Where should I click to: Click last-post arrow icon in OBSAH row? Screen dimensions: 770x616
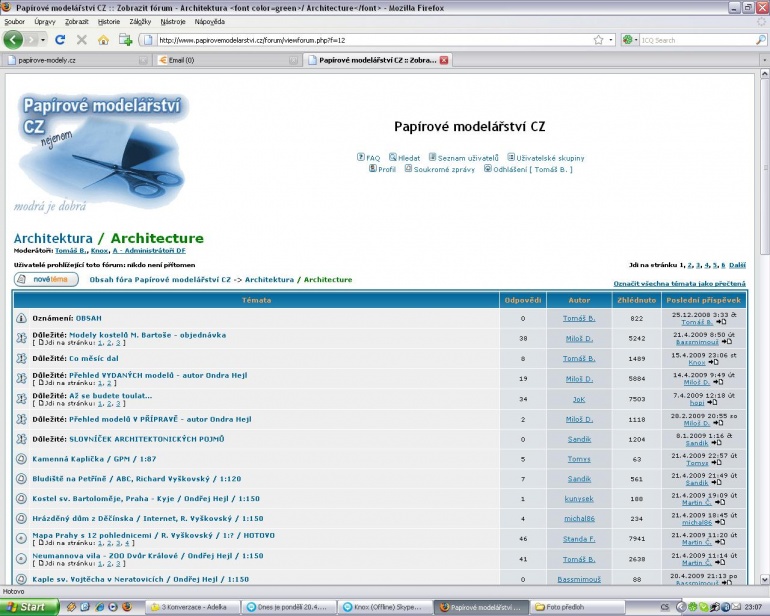[x=721, y=322]
